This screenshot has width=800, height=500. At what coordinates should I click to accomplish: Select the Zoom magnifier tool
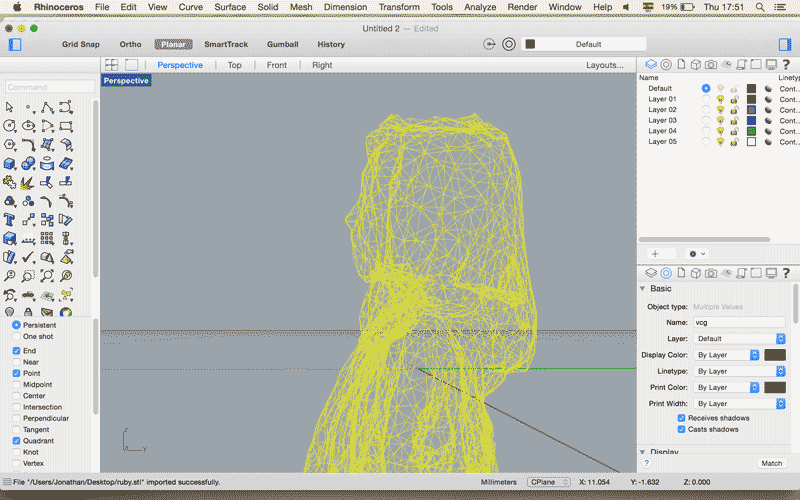pyautogui.click(x=9, y=276)
